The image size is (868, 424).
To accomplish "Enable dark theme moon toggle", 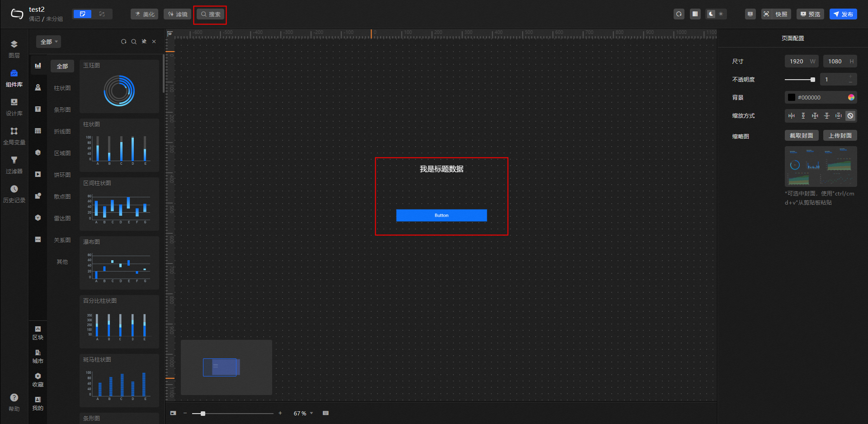I will 711,14.
